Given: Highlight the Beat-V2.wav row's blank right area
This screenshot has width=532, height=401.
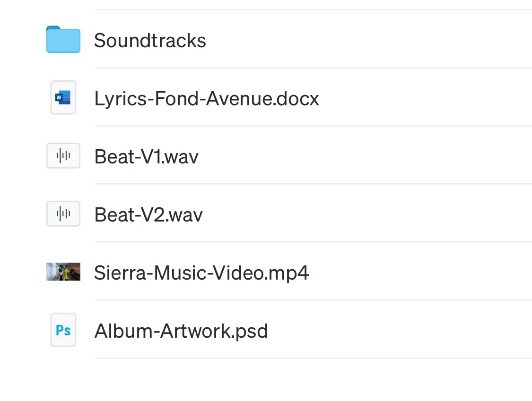Looking at the screenshot, I should (x=367, y=213).
